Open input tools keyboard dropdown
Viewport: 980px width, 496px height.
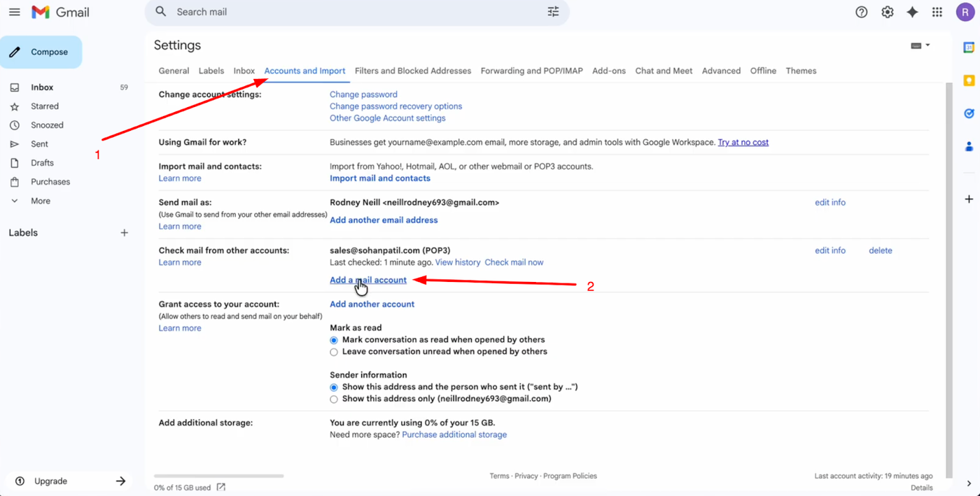tap(920, 45)
